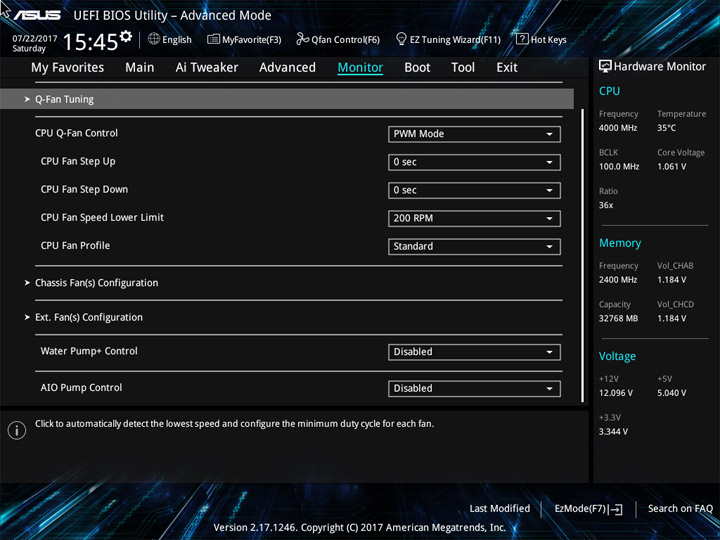Click the MyFavorite list icon

[x=213, y=39]
